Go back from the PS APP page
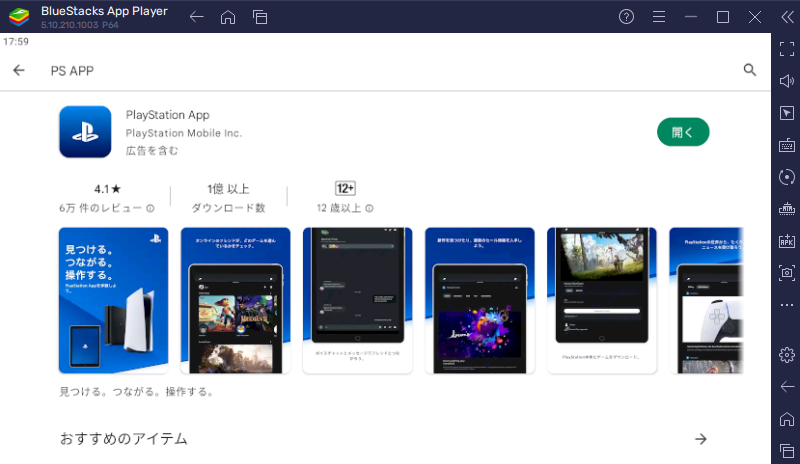This screenshot has width=800, height=464. 19,70
